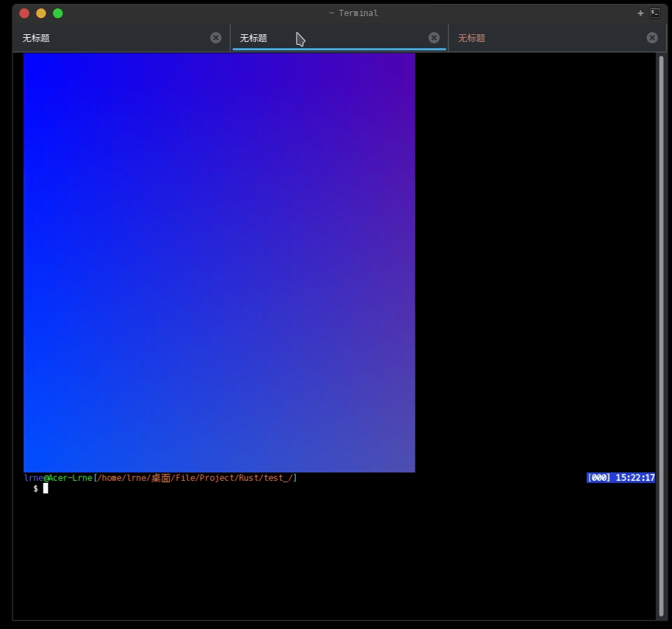Image resolution: width=672 pixels, height=629 pixels.
Task: Click the scrollbar on the right edge
Action: (661, 280)
